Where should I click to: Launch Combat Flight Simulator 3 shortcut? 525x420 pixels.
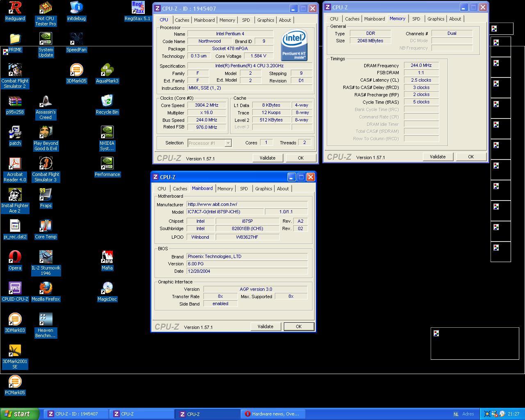point(46,170)
